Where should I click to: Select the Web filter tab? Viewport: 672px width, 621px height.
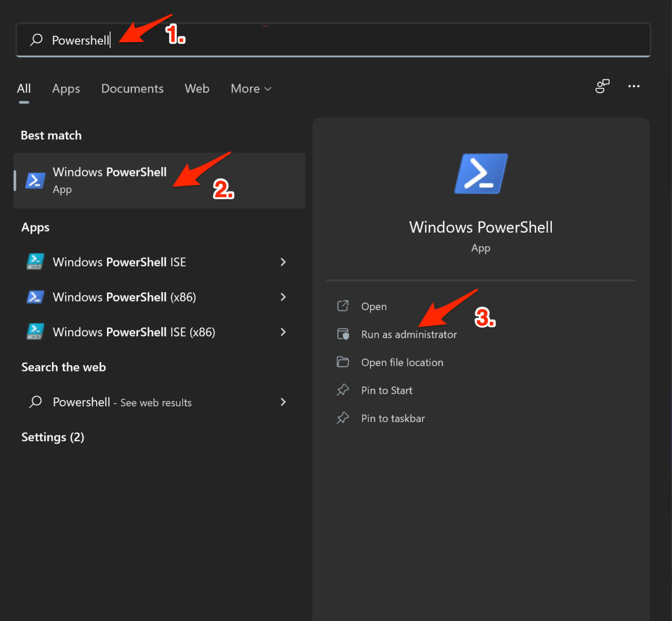[197, 89]
